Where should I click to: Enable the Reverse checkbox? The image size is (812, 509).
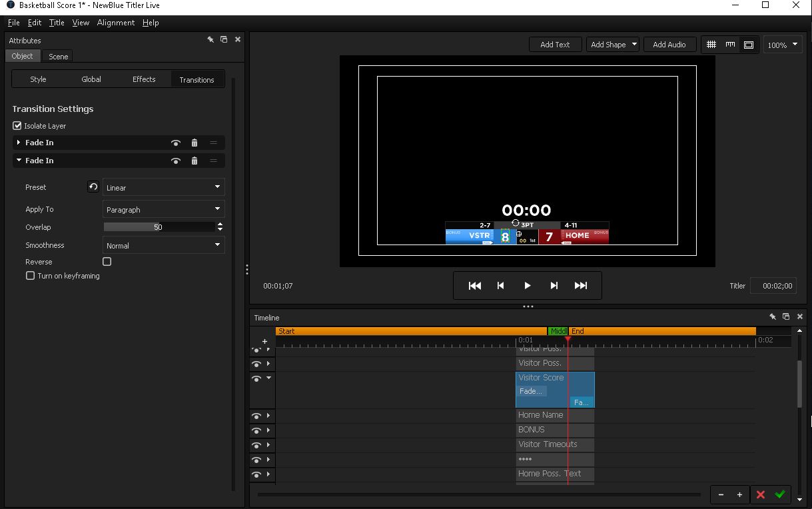click(107, 262)
